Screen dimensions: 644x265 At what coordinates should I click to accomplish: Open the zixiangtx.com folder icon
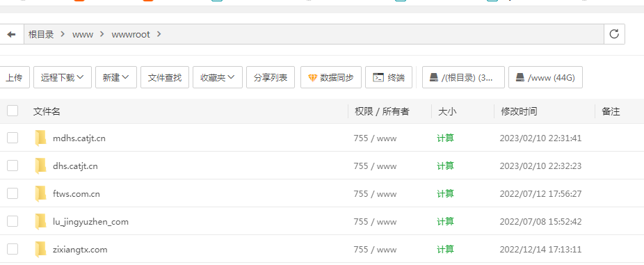[40, 250]
